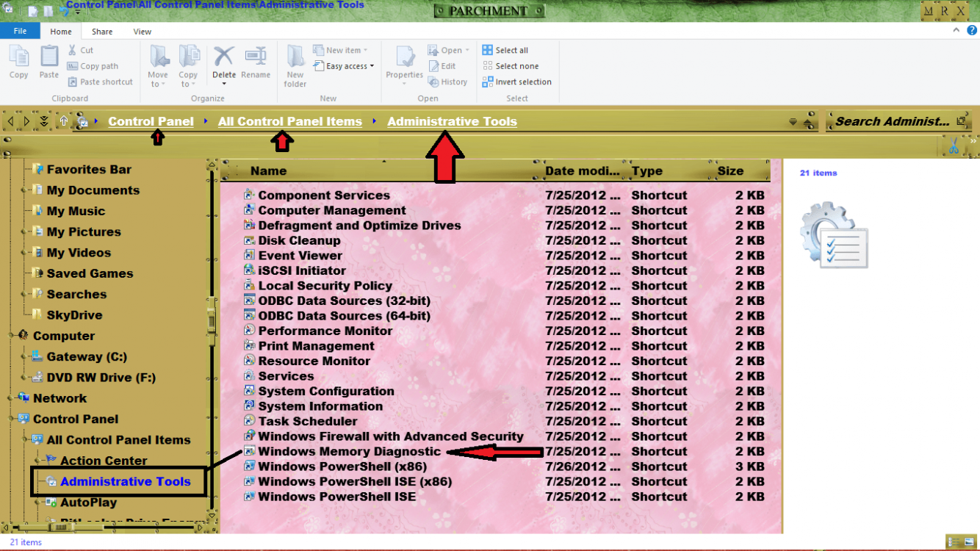The width and height of the screenshot is (980, 551).
Task: Click the All Control Panel Items breadcrumb
Action: tap(290, 121)
